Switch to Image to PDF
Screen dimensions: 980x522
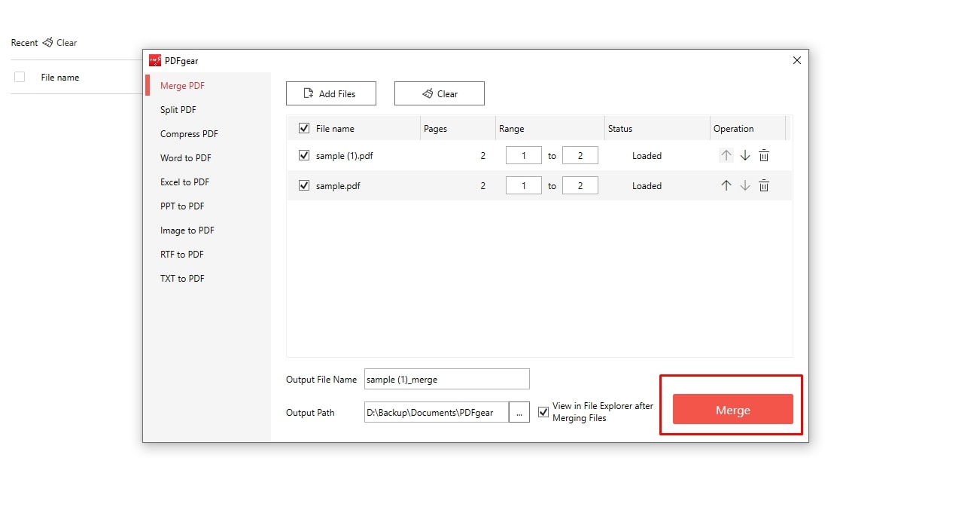pos(187,230)
